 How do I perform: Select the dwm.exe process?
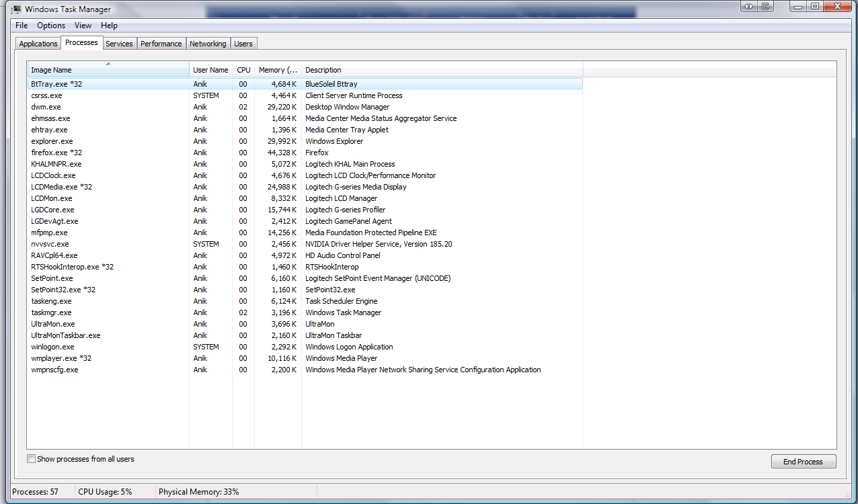(305, 107)
